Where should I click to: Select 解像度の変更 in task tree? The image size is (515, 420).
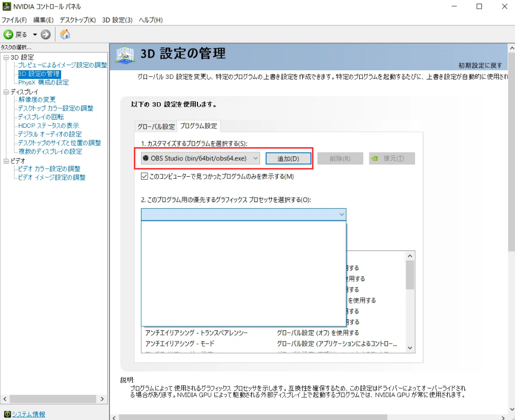37,100
